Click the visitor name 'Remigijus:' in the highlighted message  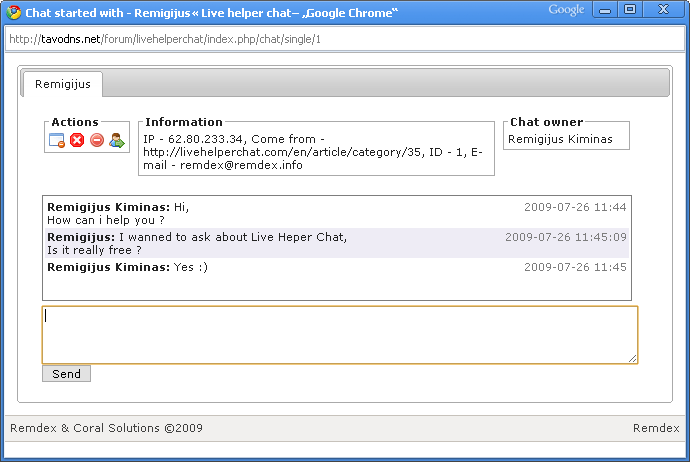(81, 237)
